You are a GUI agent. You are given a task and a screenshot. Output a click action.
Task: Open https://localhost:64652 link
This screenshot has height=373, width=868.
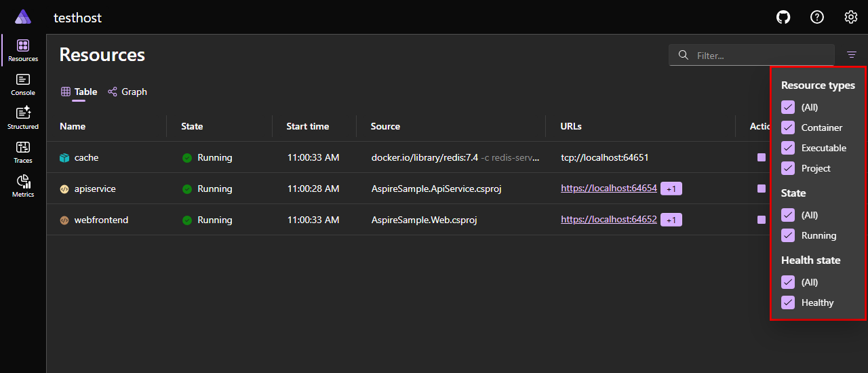pyautogui.click(x=609, y=220)
